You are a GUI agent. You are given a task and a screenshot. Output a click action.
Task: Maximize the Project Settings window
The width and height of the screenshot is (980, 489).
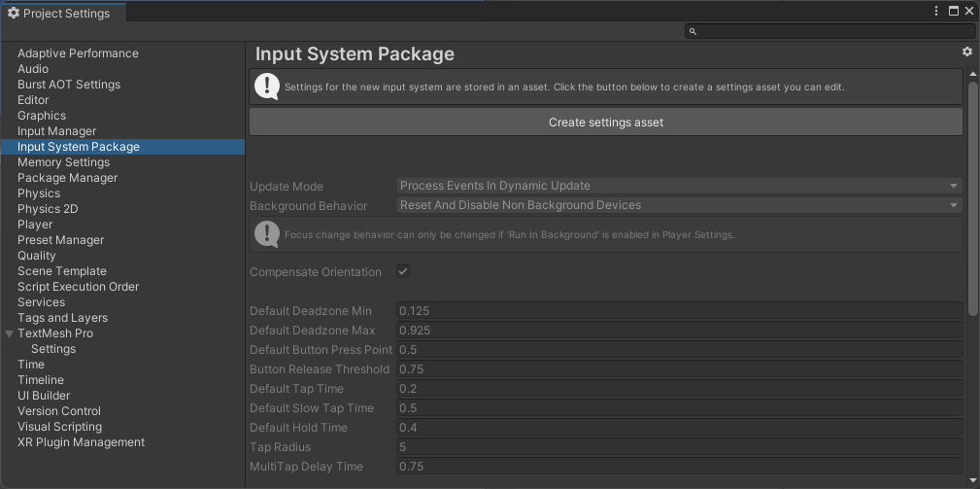(x=953, y=11)
